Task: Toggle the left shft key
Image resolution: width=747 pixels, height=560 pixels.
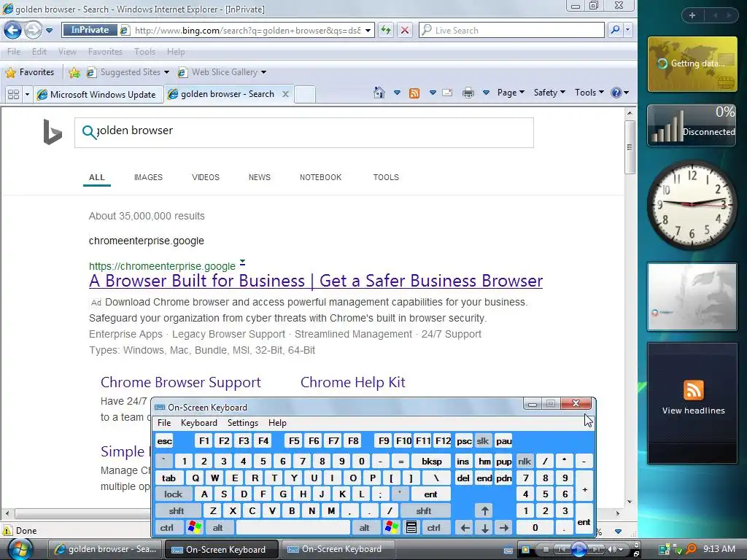Action: pyautogui.click(x=177, y=511)
